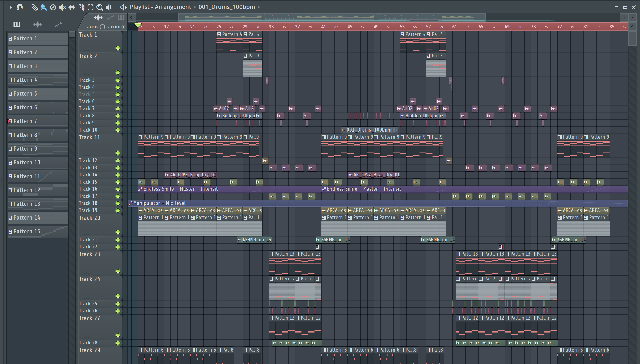Select the Slip tool
This screenshot has width=640, height=364.
pyautogui.click(x=72, y=7)
